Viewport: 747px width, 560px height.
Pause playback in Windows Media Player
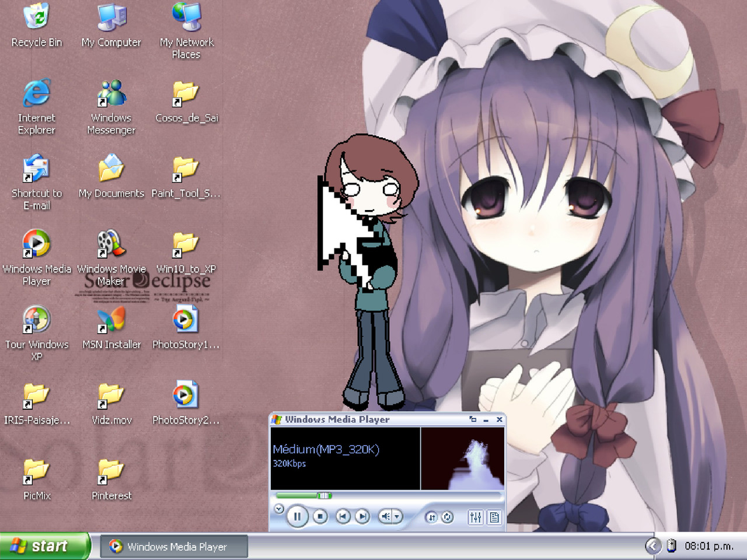[x=297, y=516]
